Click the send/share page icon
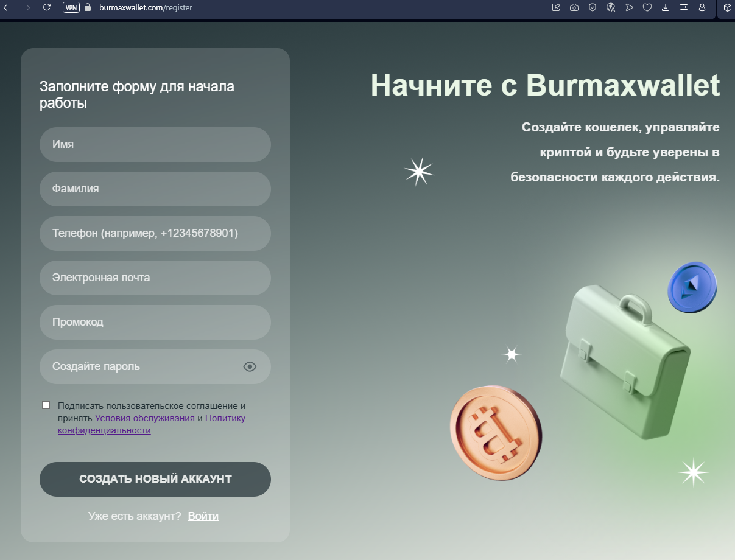The height and width of the screenshot is (560, 735). [x=629, y=8]
